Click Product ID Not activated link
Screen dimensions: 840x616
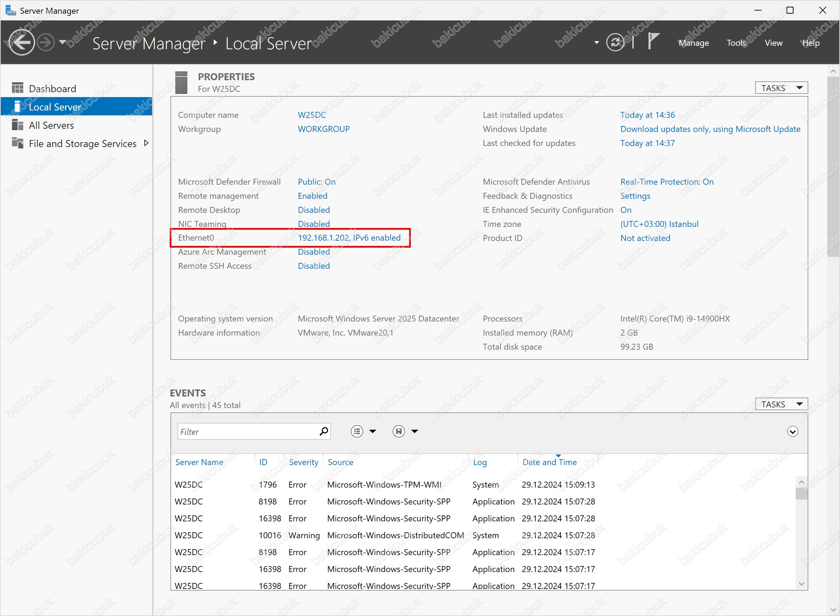click(x=645, y=238)
